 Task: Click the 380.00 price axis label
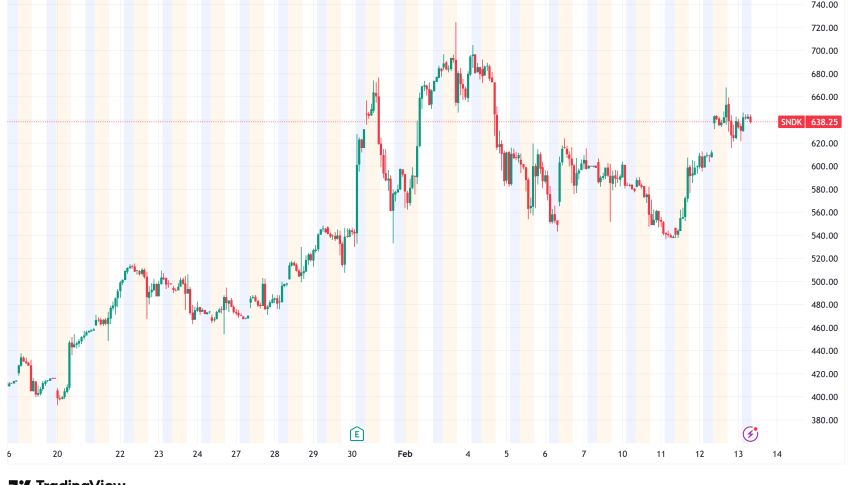[x=824, y=420]
